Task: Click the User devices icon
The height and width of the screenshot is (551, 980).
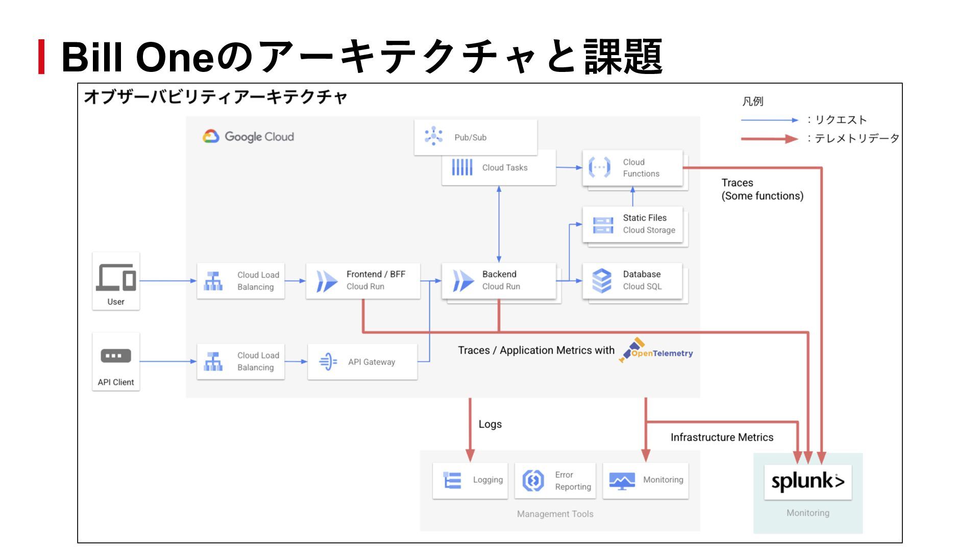Action: (x=116, y=277)
